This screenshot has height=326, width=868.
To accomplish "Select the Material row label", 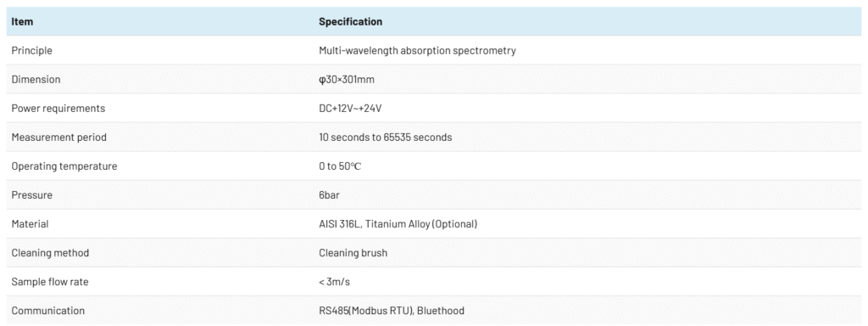I will pos(30,224).
